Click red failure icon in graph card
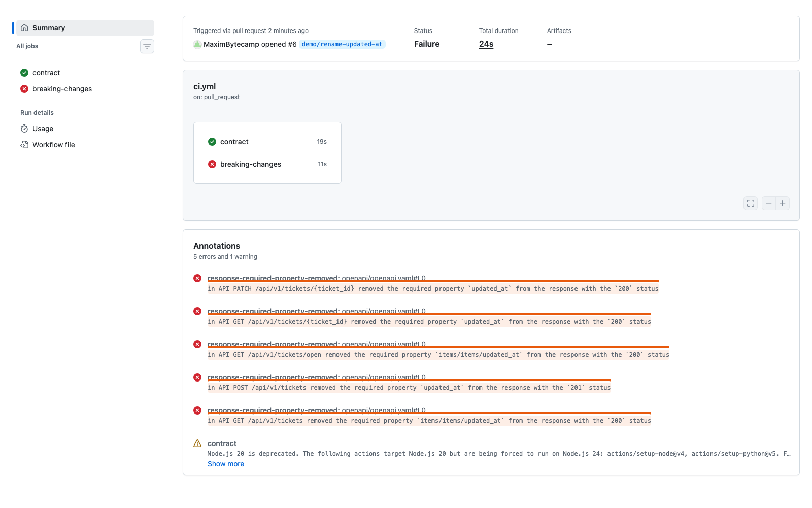This screenshot has width=812, height=508. tap(212, 164)
